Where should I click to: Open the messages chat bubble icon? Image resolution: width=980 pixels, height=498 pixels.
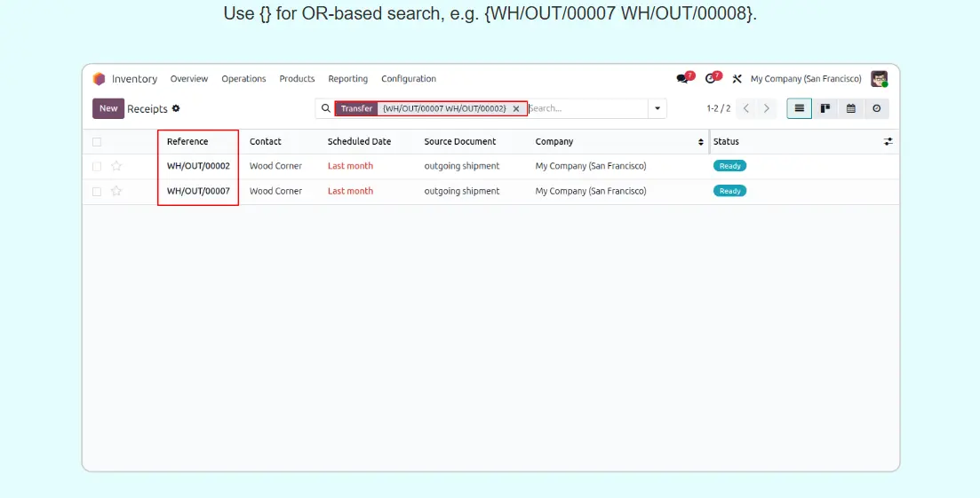682,79
